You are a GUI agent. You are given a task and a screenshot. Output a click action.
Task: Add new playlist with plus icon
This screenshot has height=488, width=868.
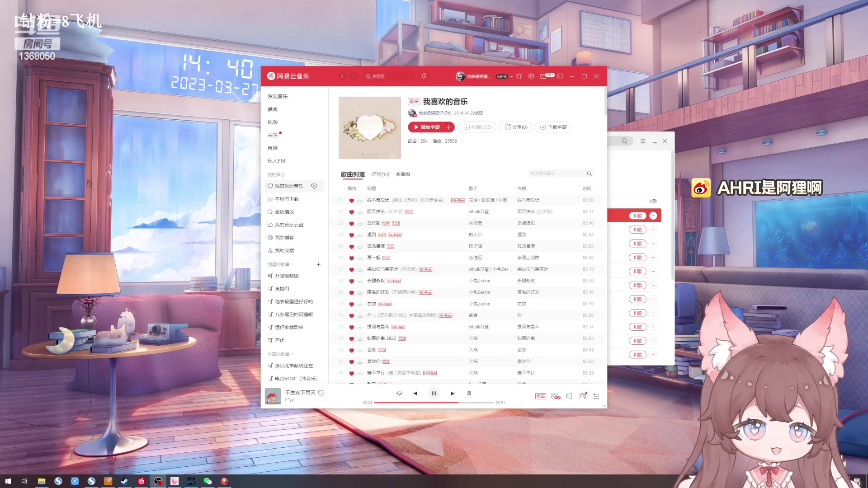(x=318, y=264)
